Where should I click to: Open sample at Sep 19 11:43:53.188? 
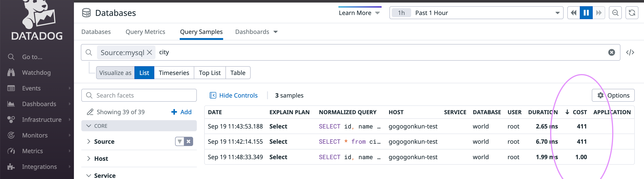[419, 126]
